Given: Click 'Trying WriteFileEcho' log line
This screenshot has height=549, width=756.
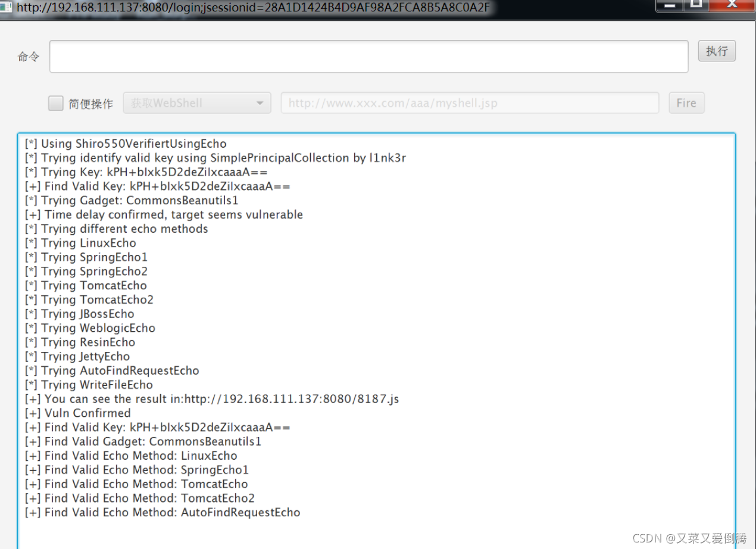Looking at the screenshot, I should 89,385.
